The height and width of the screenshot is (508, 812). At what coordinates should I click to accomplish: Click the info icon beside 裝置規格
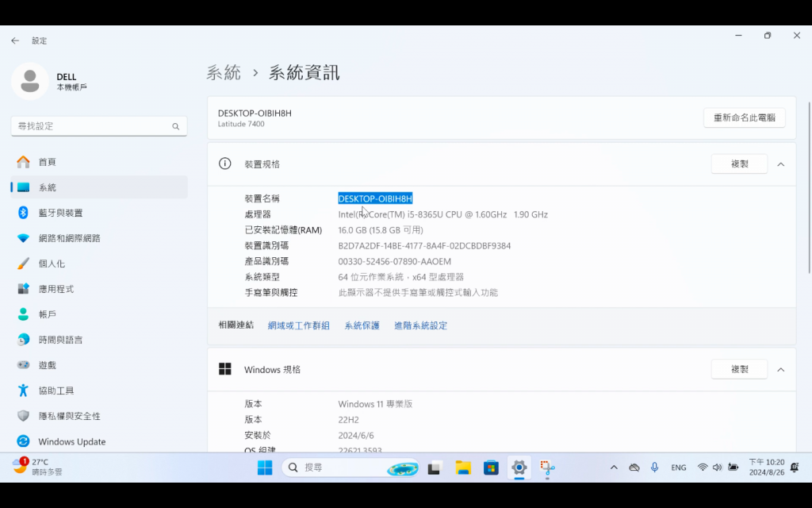pyautogui.click(x=224, y=164)
